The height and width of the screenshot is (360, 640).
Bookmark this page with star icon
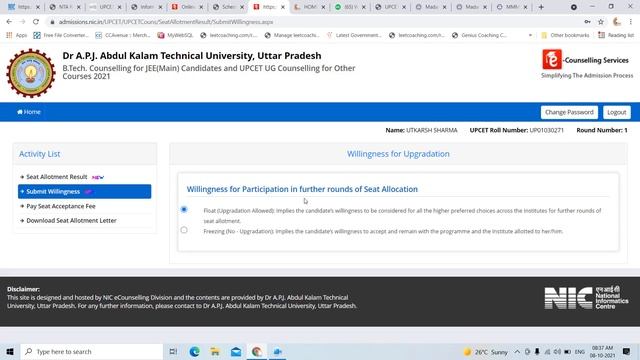pos(600,22)
